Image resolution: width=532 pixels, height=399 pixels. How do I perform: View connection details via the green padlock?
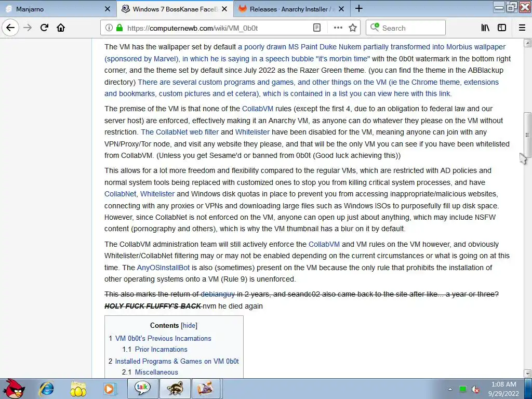(x=119, y=28)
